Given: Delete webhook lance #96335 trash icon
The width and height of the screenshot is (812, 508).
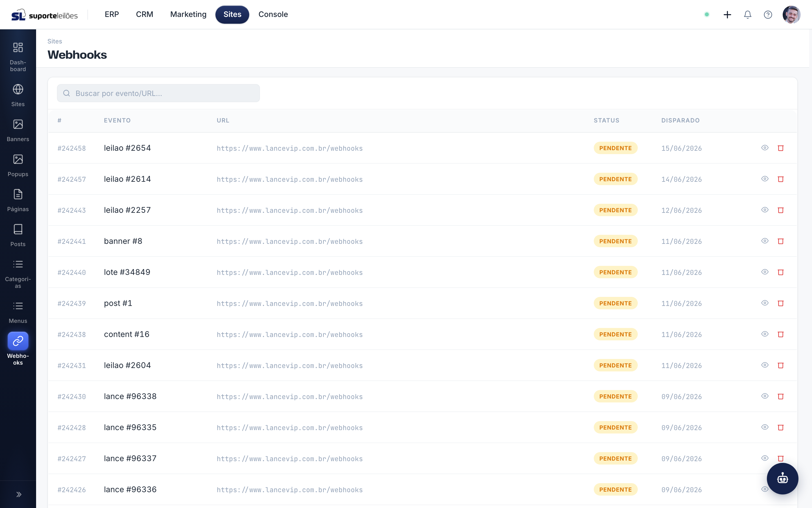Looking at the screenshot, I should (x=780, y=427).
